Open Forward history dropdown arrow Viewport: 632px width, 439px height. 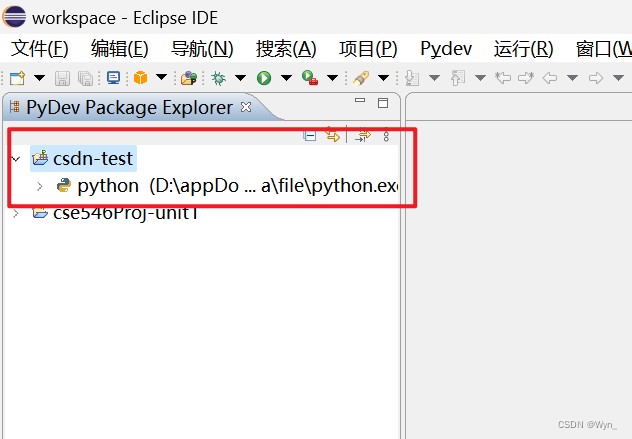(x=618, y=77)
